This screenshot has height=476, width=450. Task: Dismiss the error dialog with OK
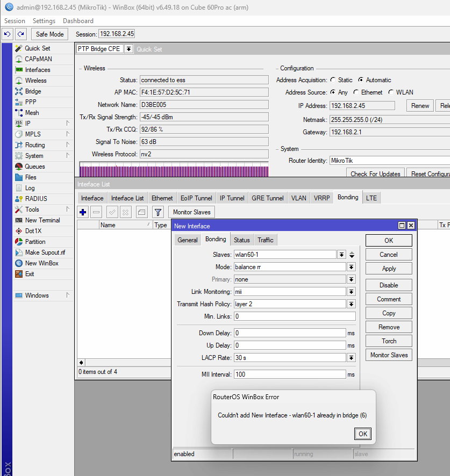point(363,434)
